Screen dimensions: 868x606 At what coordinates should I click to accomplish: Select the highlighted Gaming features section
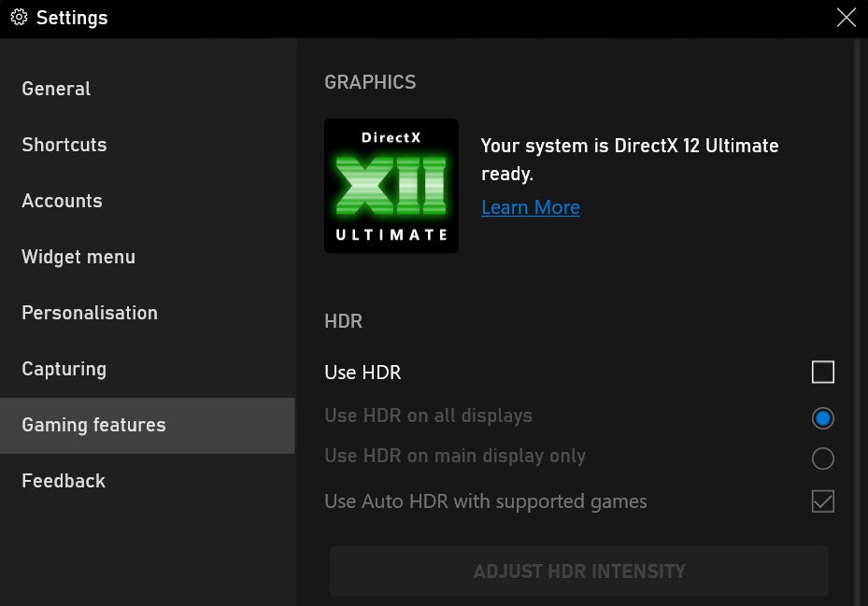93,425
